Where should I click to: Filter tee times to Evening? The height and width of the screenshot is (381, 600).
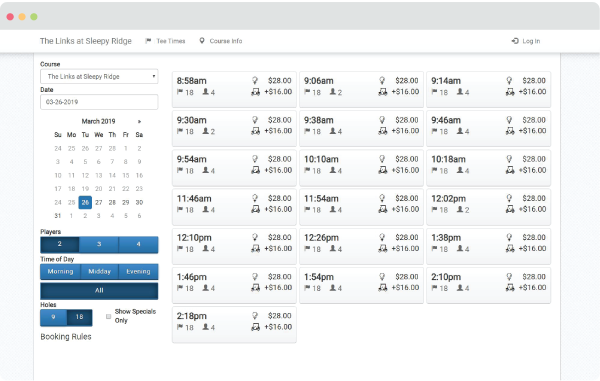pyautogui.click(x=138, y=272)
